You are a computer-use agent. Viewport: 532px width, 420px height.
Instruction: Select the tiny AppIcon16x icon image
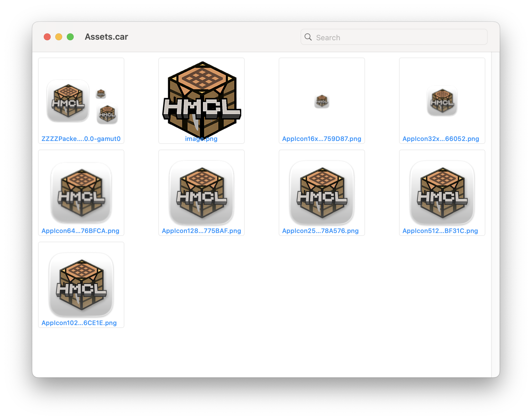point(322,101)
